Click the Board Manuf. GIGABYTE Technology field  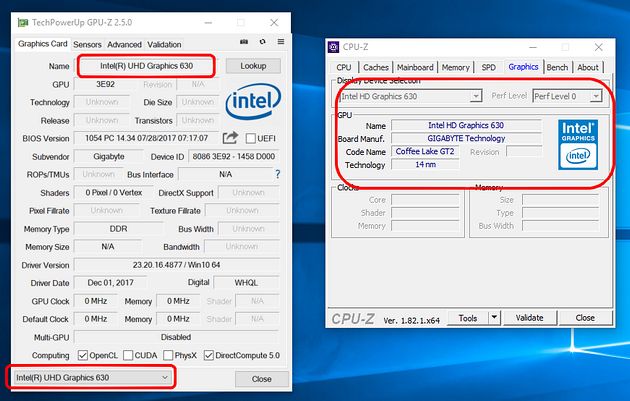466,139
